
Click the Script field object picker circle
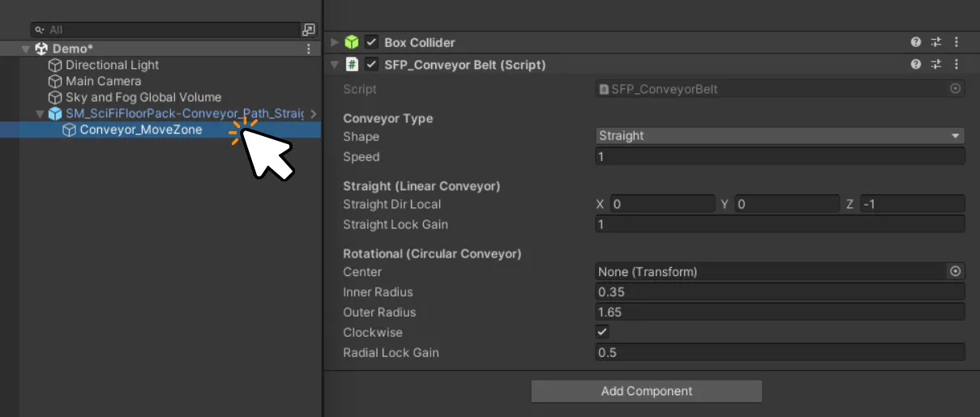coord(955,89)
